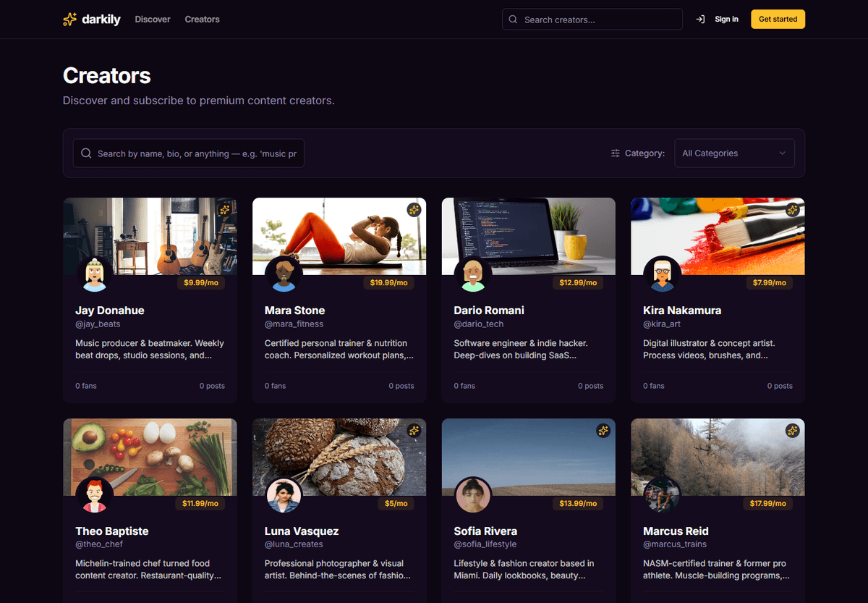Click the $17.99/mo price badge
The image size is (868, 603).
coord(767,503)
